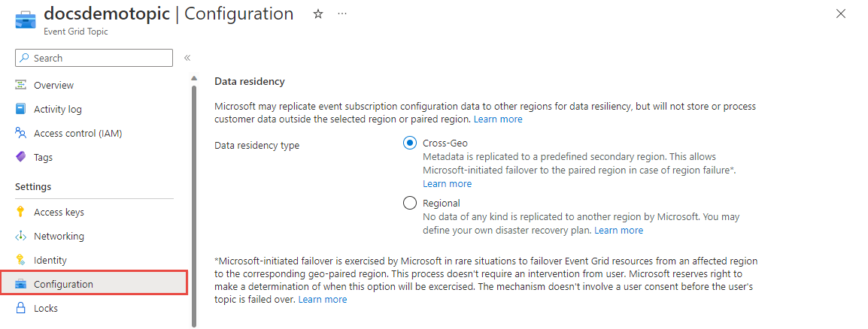
Task: Open the more options ellipsis menu
Action: coord(342,14)
